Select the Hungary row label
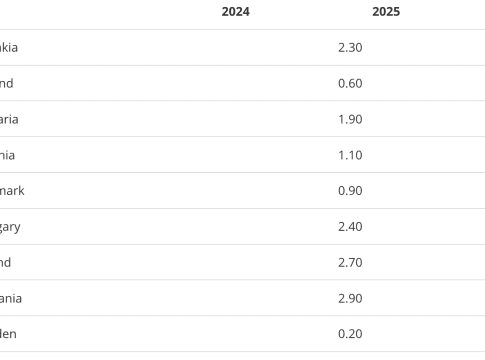 point(10,227)
